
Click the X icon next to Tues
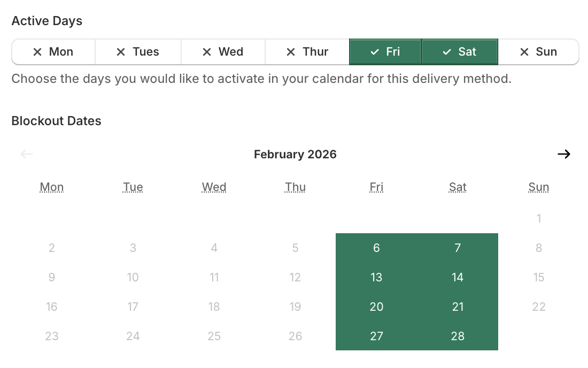click(x=122, y=51)
